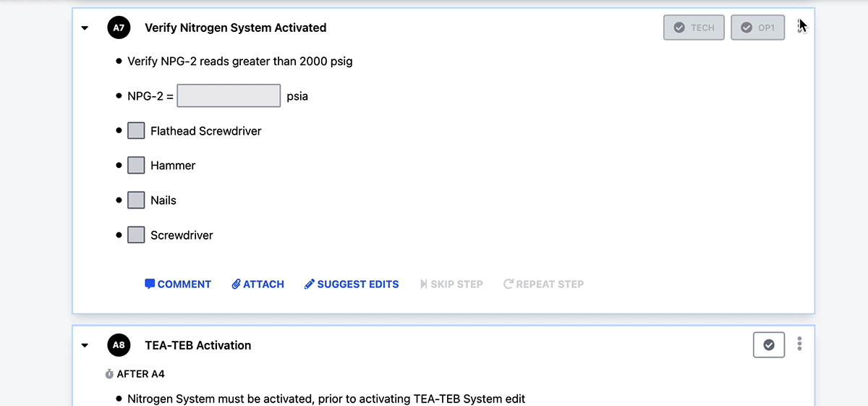
Task: Click the NPG-2 value input field
Action: [229, 96]
